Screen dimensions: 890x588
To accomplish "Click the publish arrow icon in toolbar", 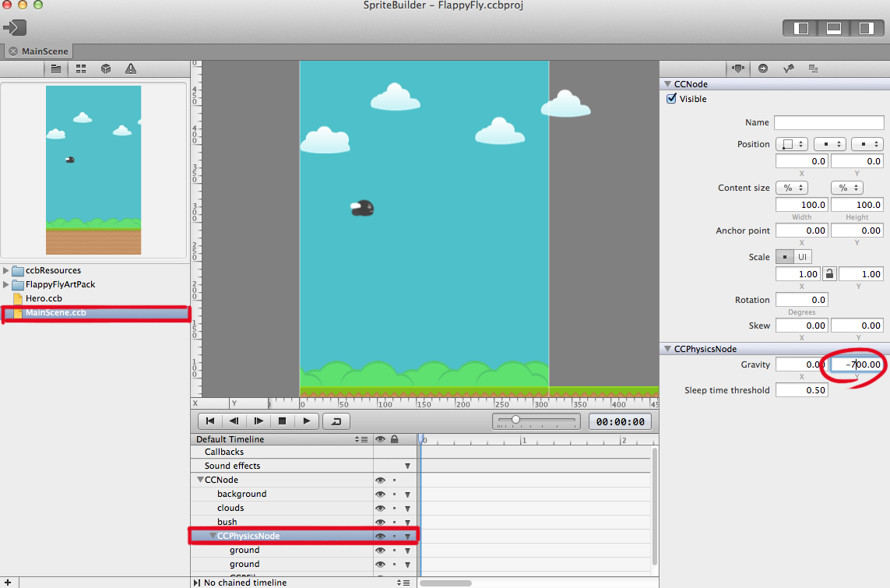I will (x=14, y=27).
